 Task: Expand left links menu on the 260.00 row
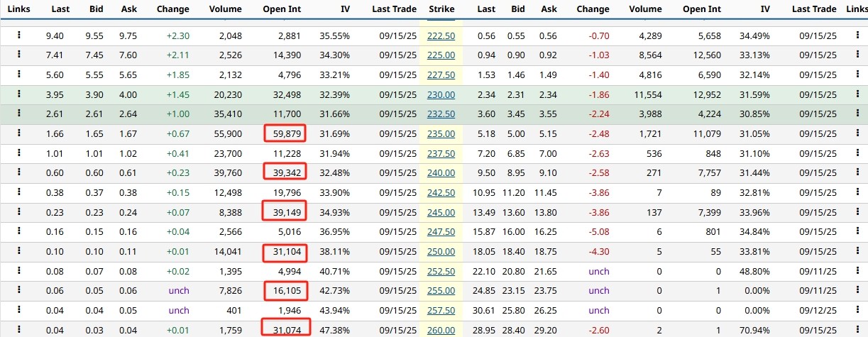pyautogui.click(x=19, y=329)
